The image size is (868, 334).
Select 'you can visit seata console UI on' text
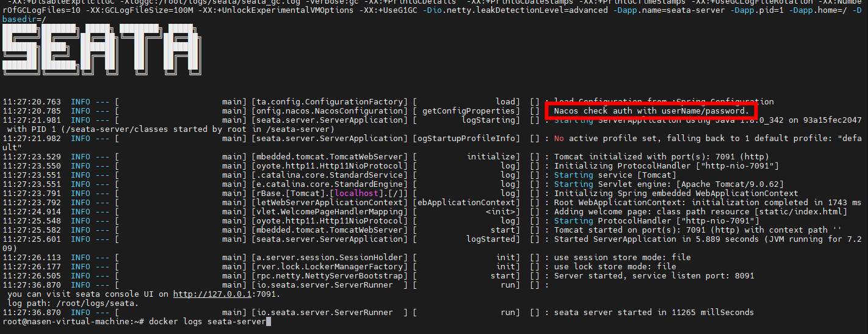pos(88,294)
